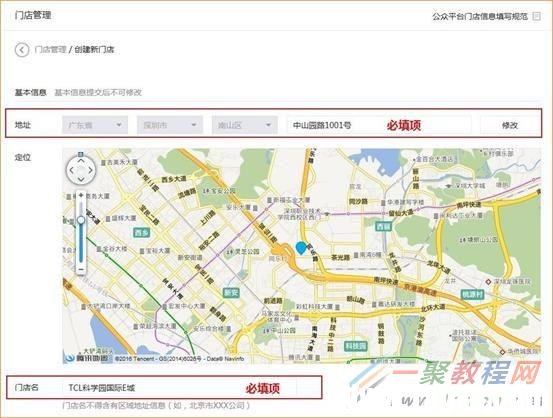The image size is (553, 418).
Task: Open the 广东省 province dropdown
Action: pyautogui.click(x=95, y=125)
